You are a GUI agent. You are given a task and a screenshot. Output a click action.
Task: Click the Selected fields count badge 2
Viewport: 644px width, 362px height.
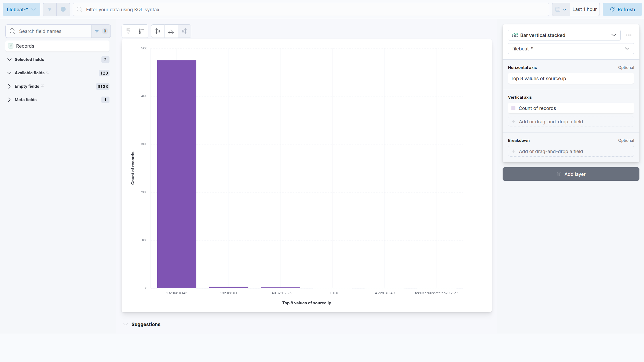pyautogui.click(x=105, y=60)
